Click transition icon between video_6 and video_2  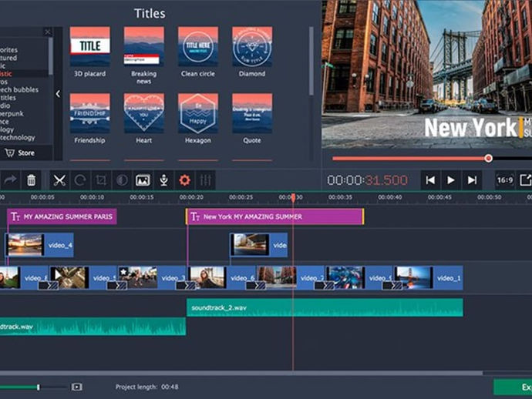tap(257, 286)
